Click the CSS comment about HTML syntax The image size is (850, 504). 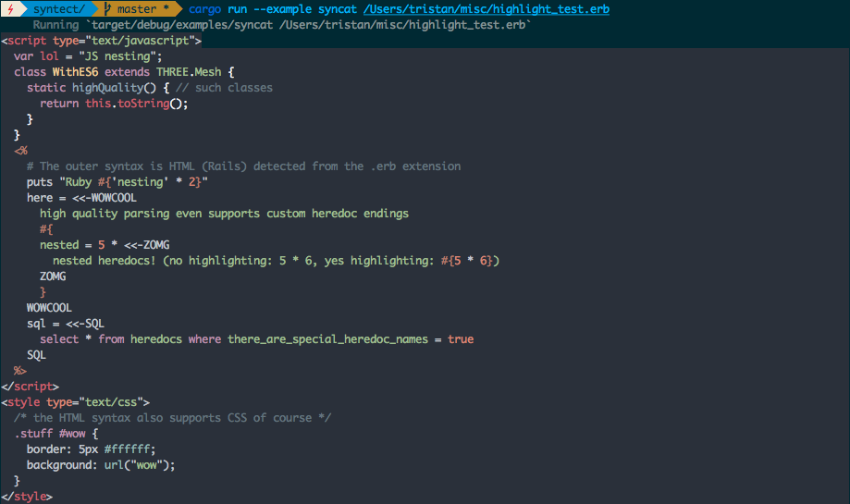[x=172, y=418]
